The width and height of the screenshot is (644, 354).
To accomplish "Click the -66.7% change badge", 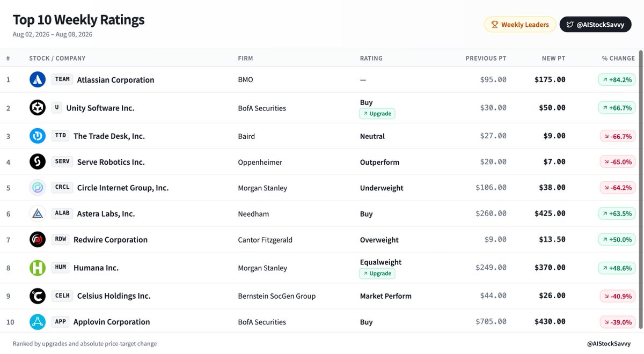I will [618, 136].
